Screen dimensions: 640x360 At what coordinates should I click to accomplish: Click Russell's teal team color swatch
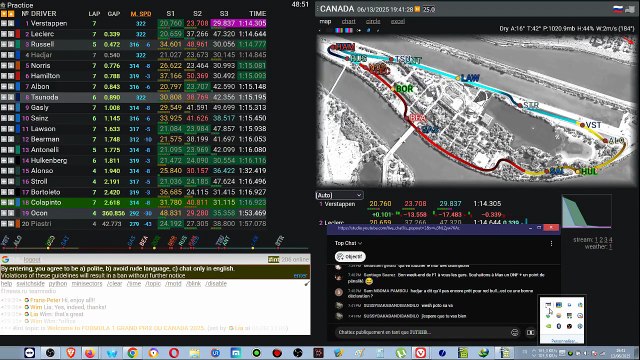coord(18,44)
